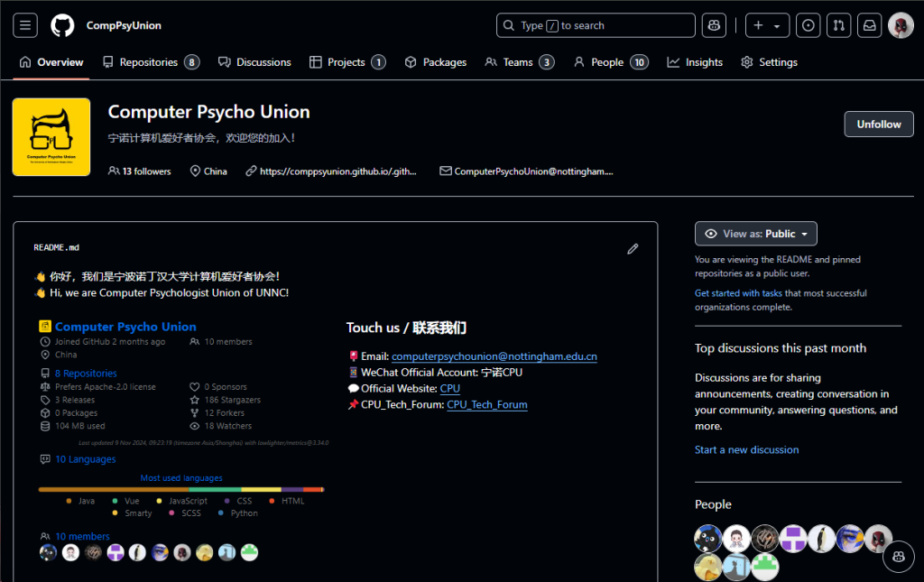The height and width of the screenshot is (582, 924).
Task: Open the notifications inbox icon
Action: pyautogui.click(x=869, y=25)
